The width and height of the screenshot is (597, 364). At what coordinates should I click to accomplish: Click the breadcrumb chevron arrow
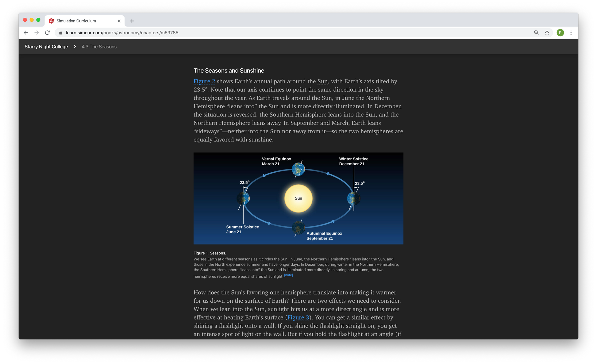click(75, 47)
